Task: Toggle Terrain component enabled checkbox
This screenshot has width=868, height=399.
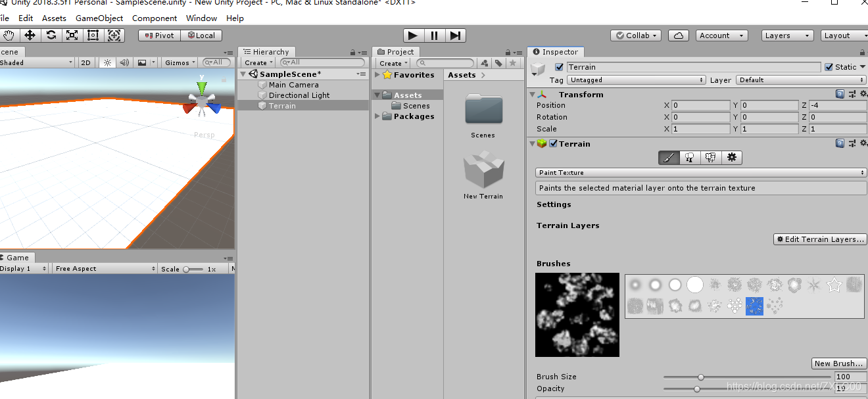Action: [554, 144]
